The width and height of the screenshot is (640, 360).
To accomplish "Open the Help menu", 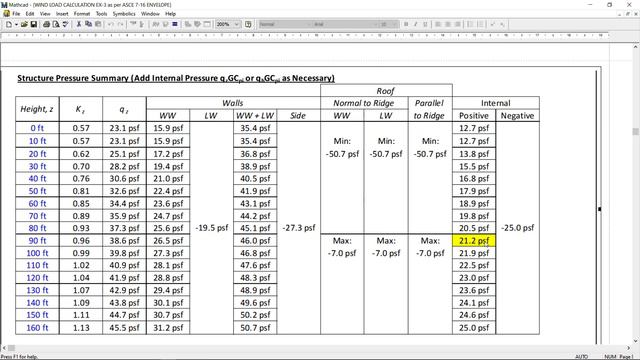I will click(x=170, y=13).
